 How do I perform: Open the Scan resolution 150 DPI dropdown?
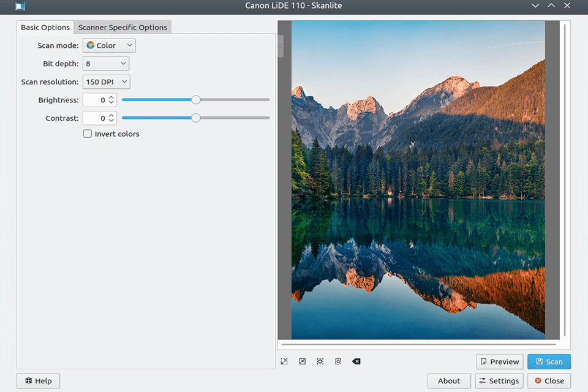(x=107, y=81)
